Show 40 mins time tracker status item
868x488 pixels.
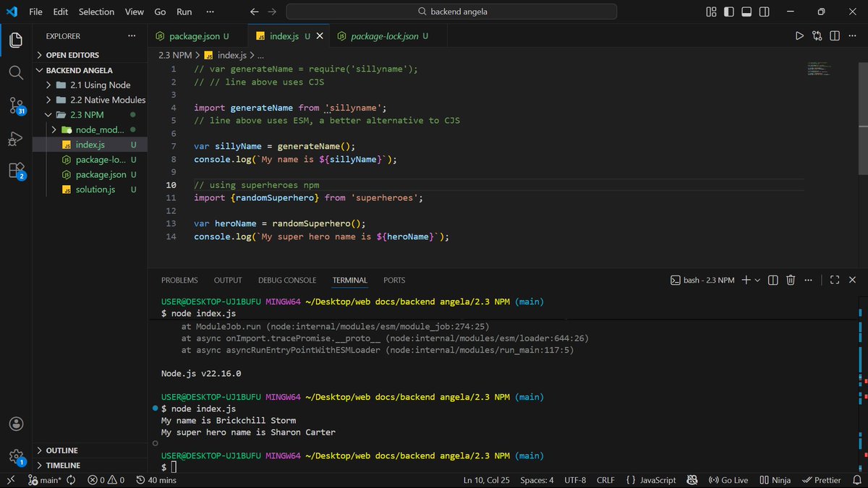(x=156, y=480)
